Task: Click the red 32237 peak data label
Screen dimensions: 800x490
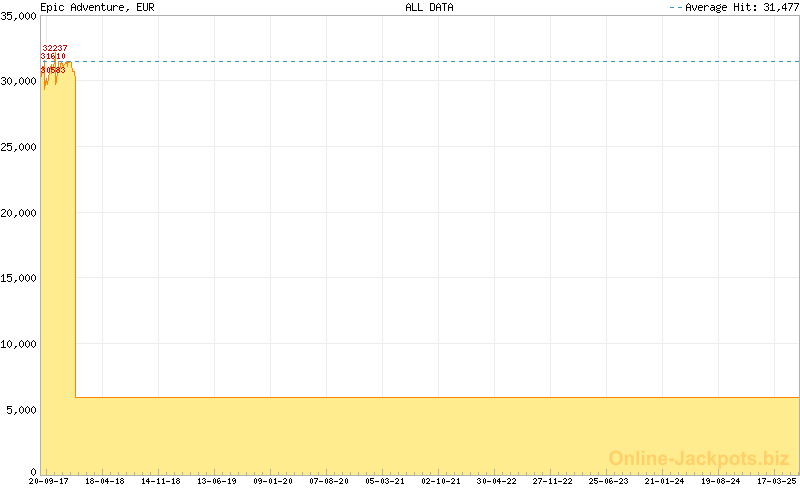Action: click(x=55, y=48)
